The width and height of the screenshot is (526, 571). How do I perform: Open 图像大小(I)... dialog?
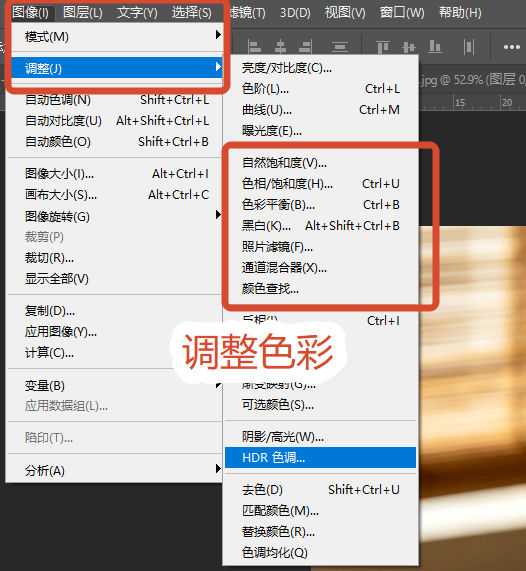tap(115, 174)
